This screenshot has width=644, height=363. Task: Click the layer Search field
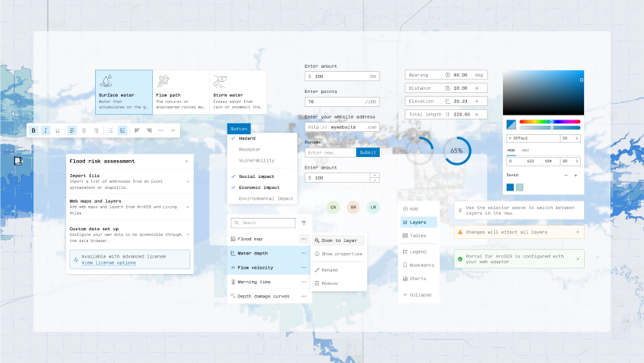pos(263,222)
